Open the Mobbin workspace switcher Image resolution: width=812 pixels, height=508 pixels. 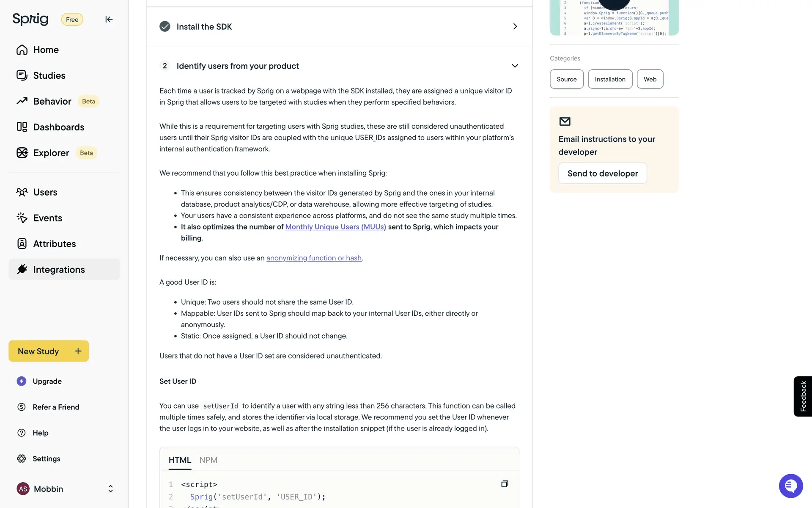click(x=110, y=489)
